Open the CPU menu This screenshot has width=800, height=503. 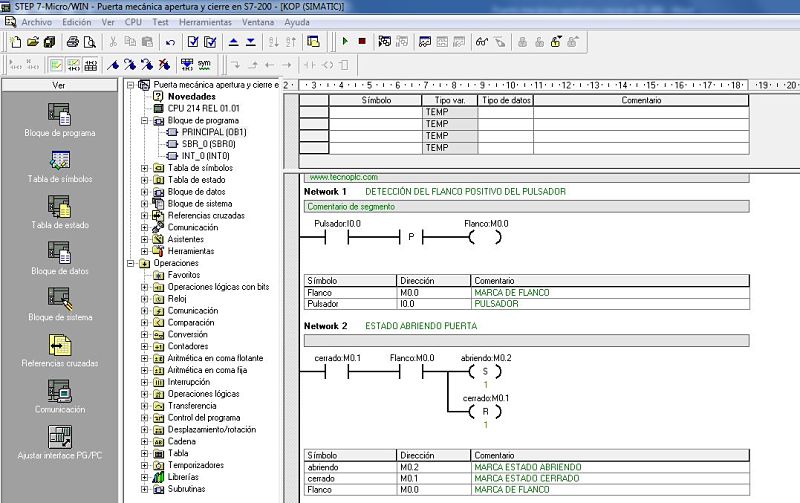point(133,22)
